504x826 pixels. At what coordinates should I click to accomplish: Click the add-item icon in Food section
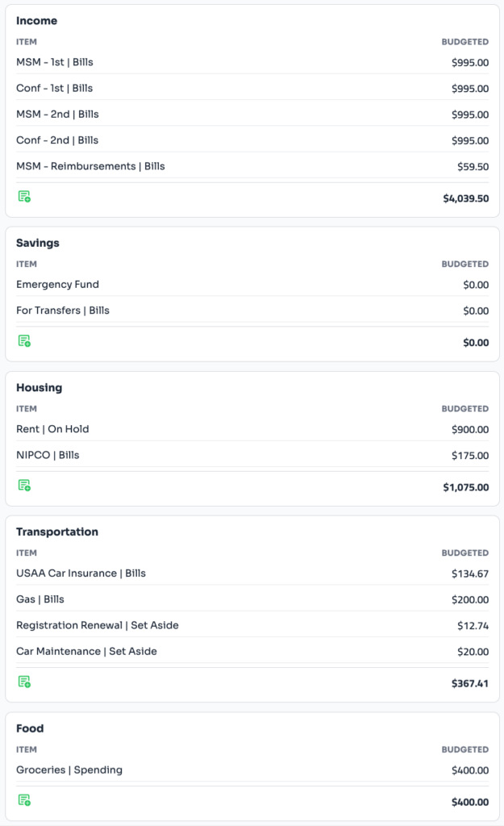[24, 801]
